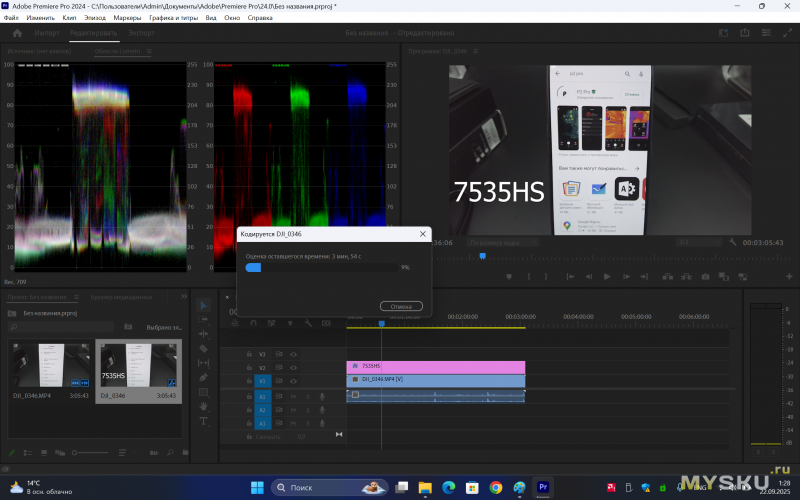Open Program monitor panel menu

[476, 51]
